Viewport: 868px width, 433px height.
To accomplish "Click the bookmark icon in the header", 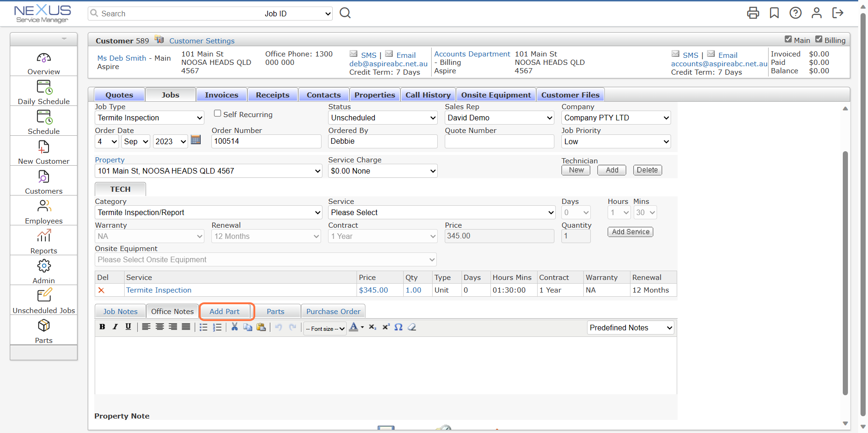I will coord(774,13).
